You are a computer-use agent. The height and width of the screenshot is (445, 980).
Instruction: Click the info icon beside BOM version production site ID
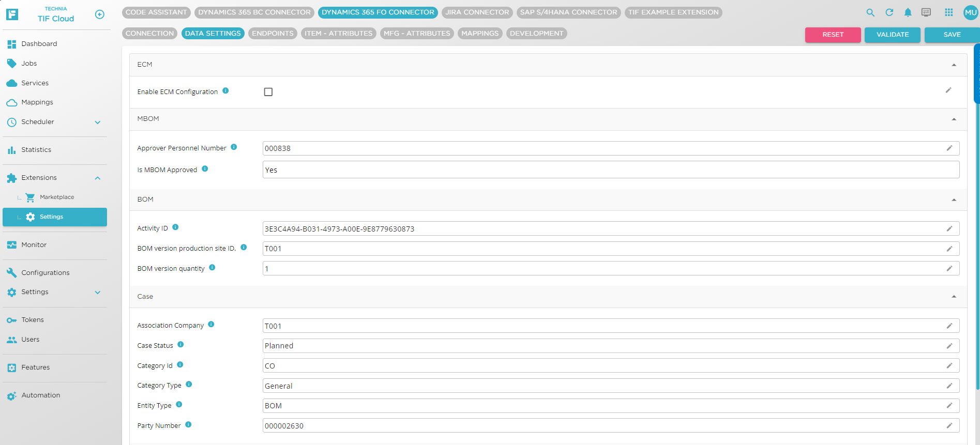coord(244,247)
